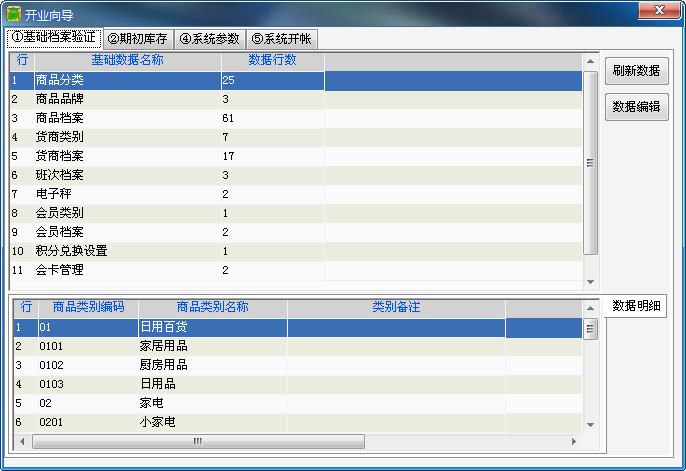Click the upper table scroll down arrow

click(x=590, y=282)
